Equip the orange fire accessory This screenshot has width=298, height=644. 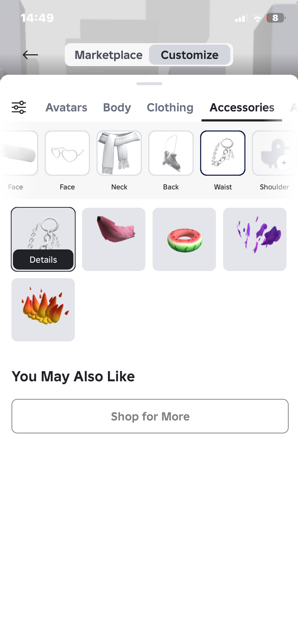[43, 310]
